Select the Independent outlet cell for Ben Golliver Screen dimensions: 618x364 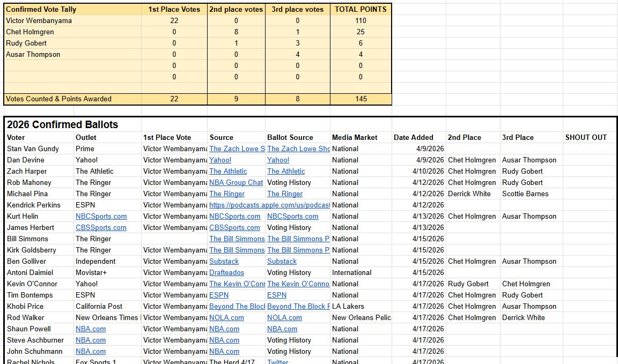click(x=108, y=261)
